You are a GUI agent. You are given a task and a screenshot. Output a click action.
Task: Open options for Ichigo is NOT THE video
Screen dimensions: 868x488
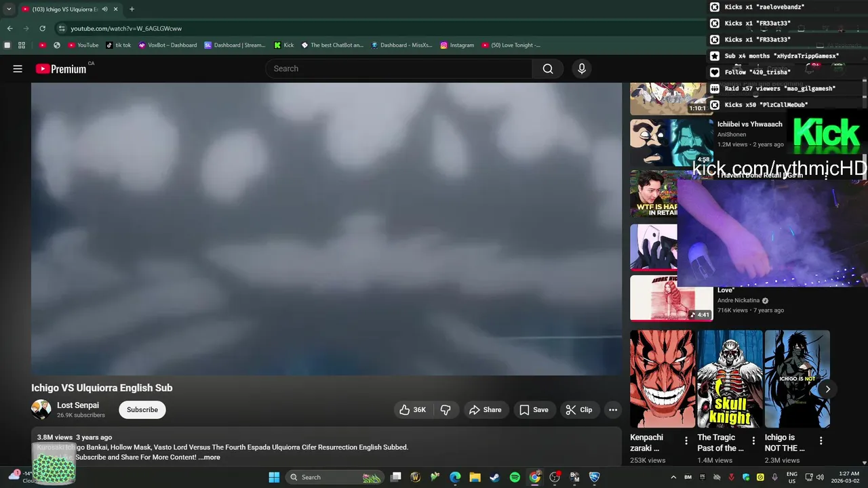821,441
